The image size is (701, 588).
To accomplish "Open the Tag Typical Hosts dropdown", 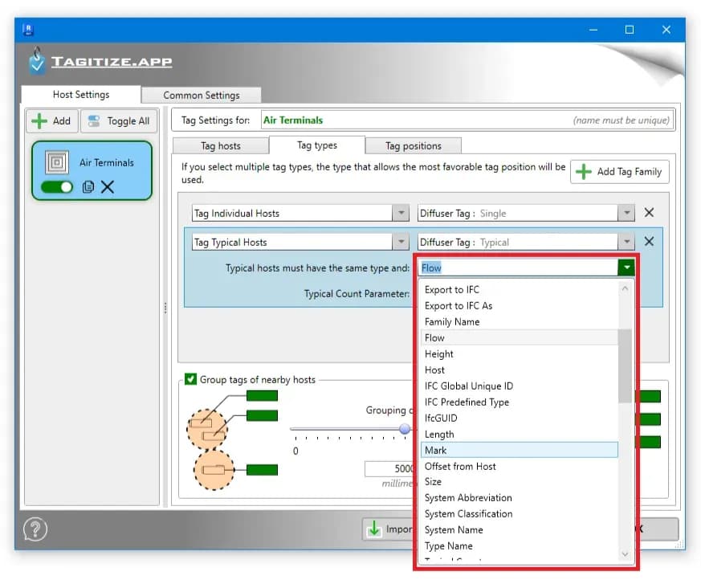I will (x=401, y=242).
